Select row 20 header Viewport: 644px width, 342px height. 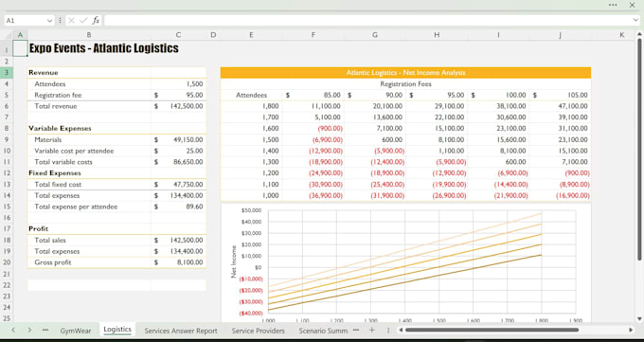[7, 262]
